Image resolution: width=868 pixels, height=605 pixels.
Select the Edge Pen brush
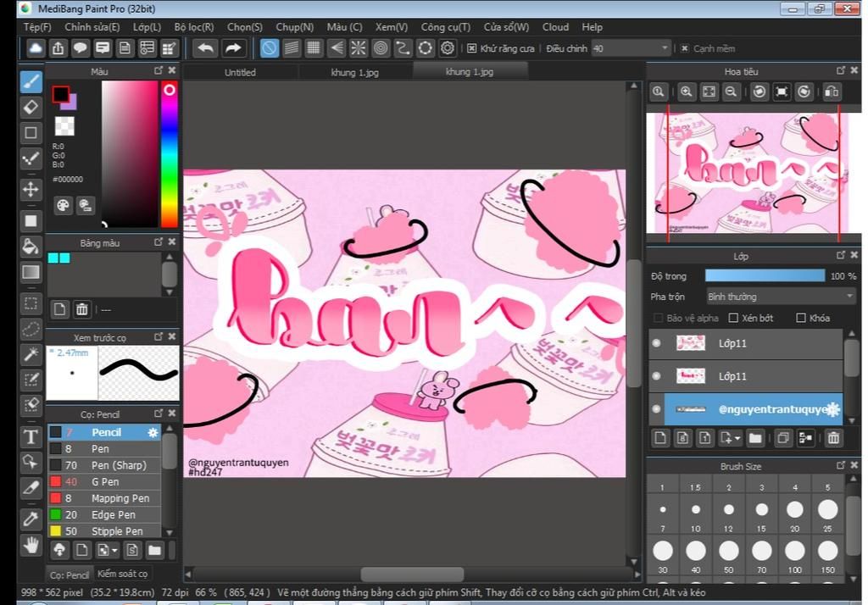click(x=104, y=515)
